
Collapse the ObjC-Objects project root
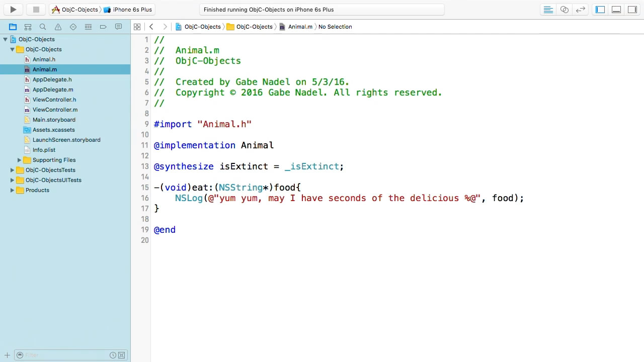pyautogui.click(x=5, y=39)
